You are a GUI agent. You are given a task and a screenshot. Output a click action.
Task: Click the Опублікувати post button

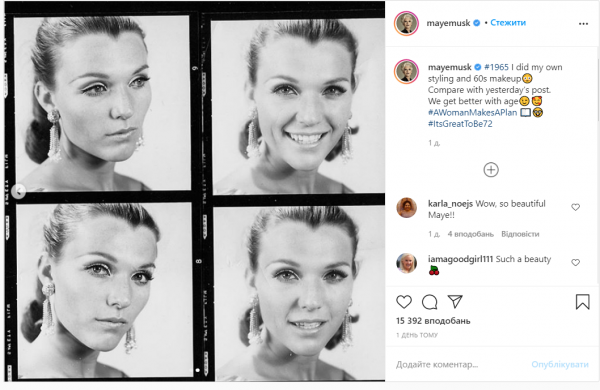[560, 364]
